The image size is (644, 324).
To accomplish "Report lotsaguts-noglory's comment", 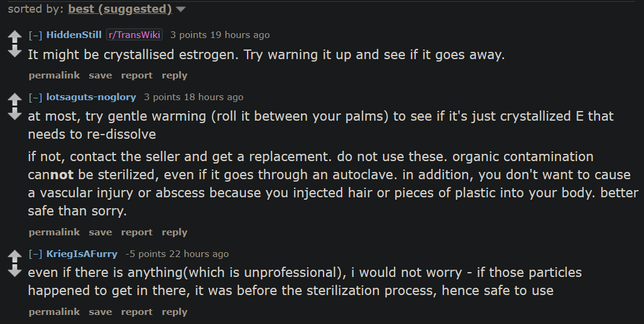I will coord(137,232).
